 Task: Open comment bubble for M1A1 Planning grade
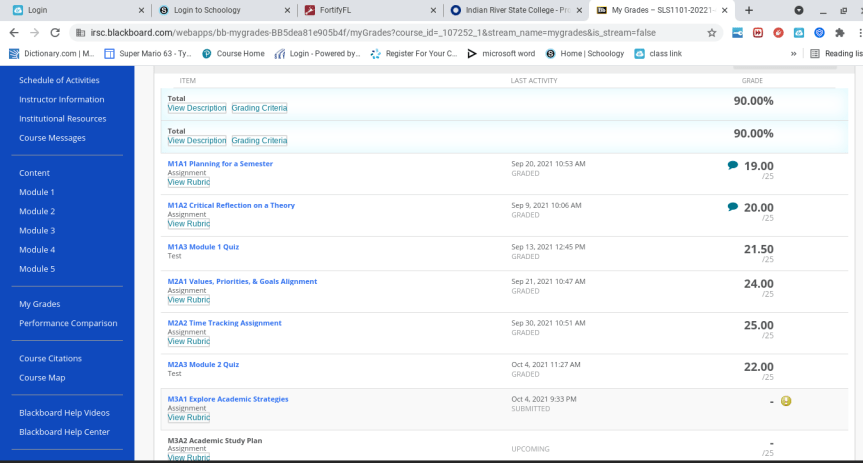733,165
